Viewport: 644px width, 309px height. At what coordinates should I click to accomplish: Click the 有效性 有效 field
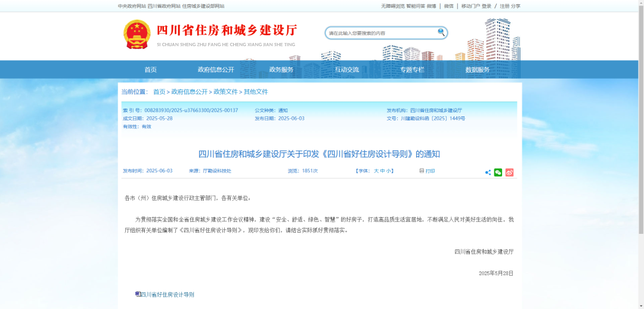tap(137, 126)
